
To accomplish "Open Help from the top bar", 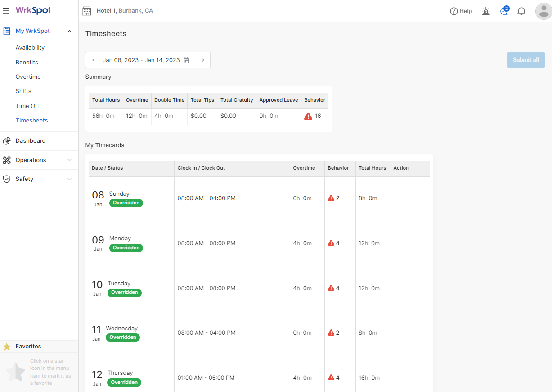I will 461,11.
